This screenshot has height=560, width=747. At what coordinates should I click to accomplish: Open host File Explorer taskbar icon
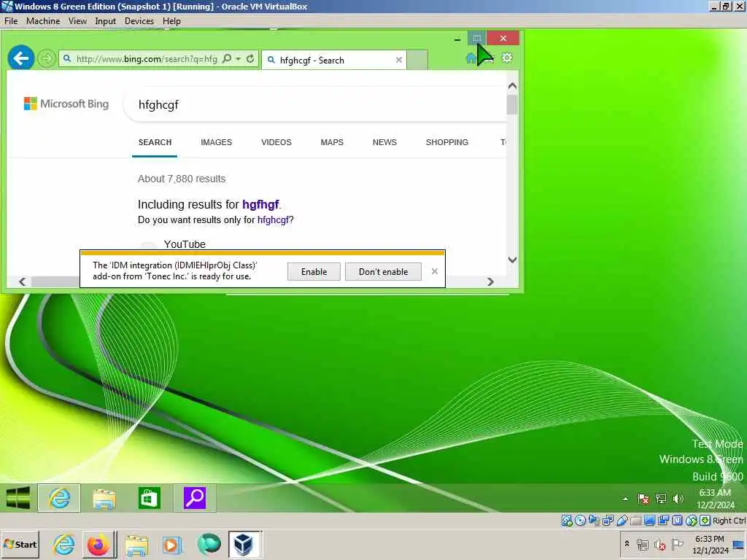point(136,544)
